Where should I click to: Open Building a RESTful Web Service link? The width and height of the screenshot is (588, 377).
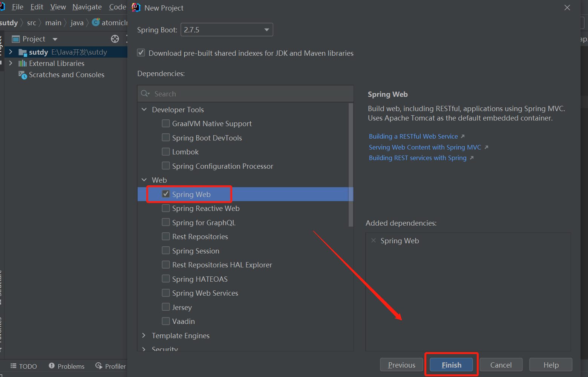(413, 136)
